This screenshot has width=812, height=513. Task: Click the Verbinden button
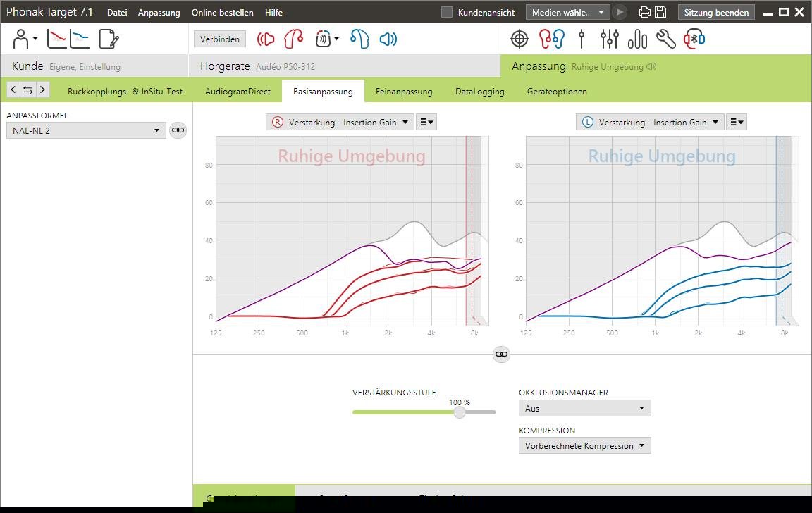220,39
